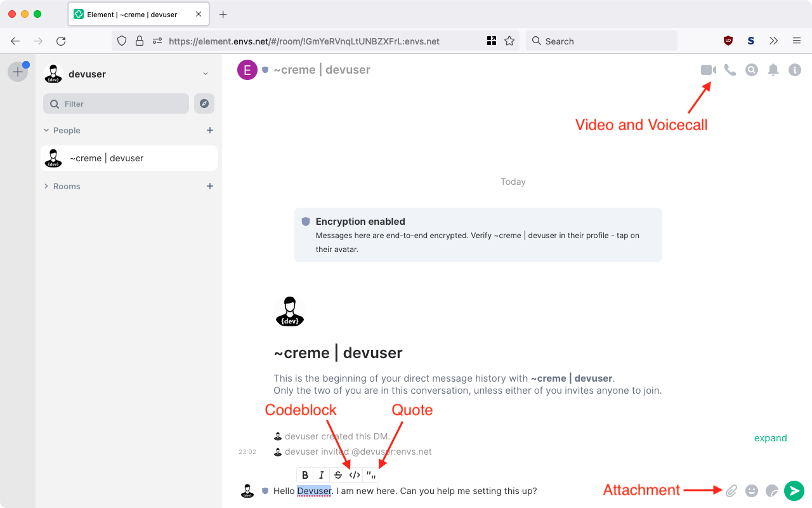Open the sticker picker

tap(772, 491)
